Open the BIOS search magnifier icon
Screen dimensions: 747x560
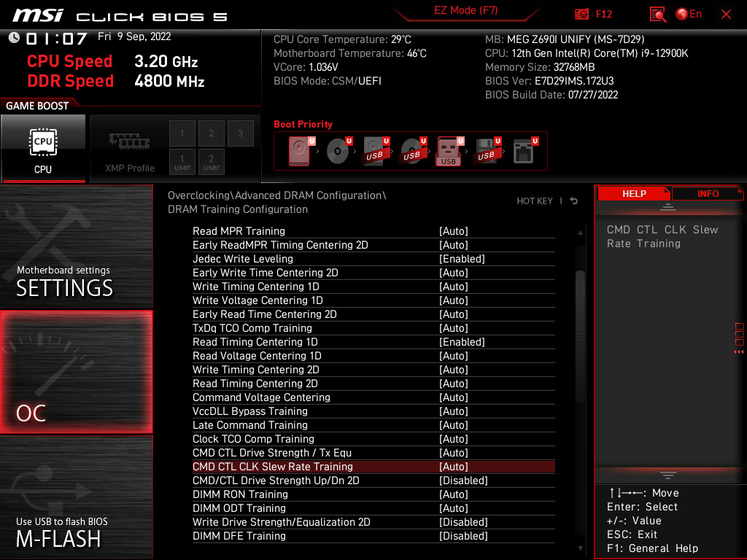pos(657,15)
